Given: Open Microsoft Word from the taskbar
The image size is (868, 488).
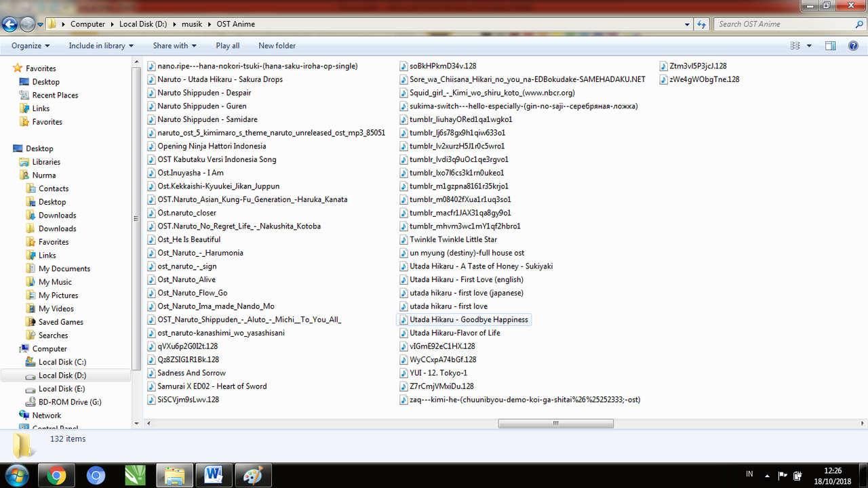Looking at the screenshot, I should pyautogui.click(x=214, y=475).
